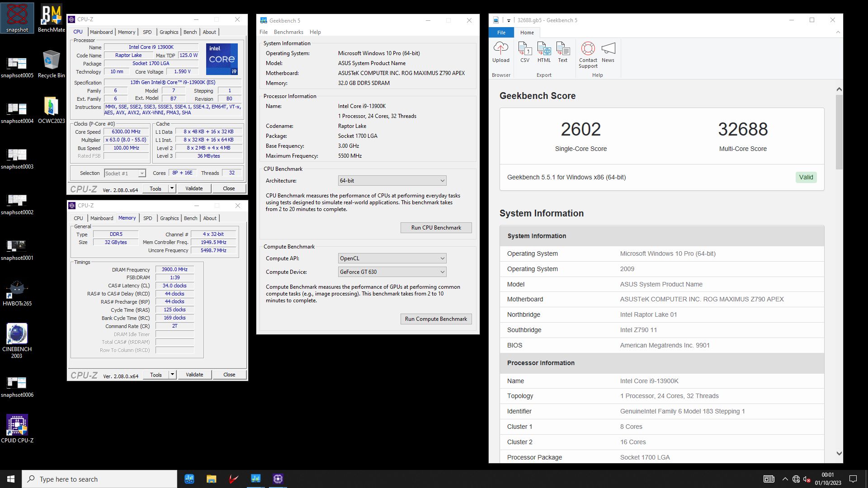Open the snapshot desktop icon
Screen dimensions: 868x488
click(17, 18)
